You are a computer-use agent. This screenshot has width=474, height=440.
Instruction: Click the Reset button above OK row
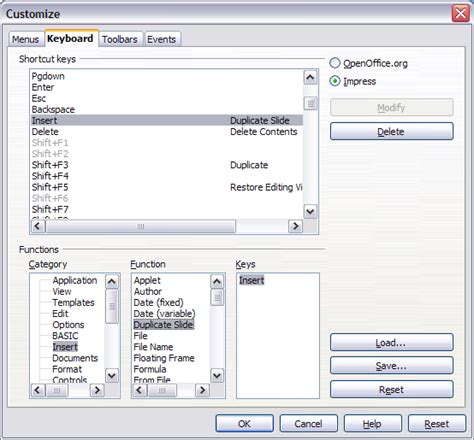392,389
